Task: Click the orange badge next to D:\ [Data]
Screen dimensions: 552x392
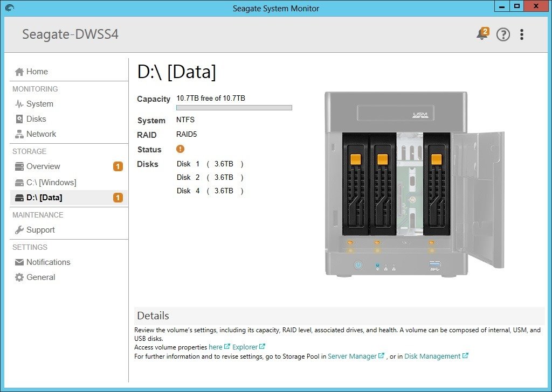Action: [x=118, y=198]
